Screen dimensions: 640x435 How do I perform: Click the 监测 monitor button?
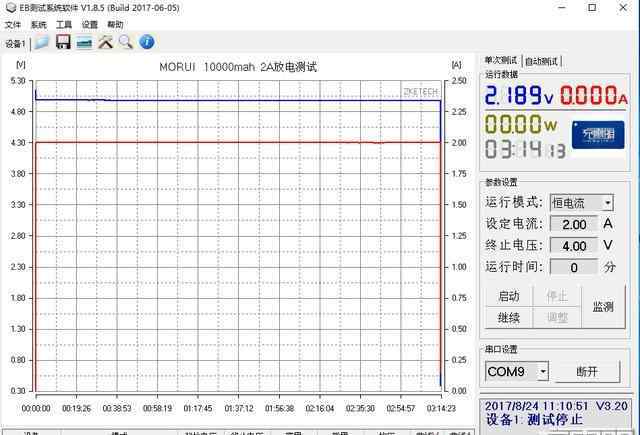tap(603, 307)
